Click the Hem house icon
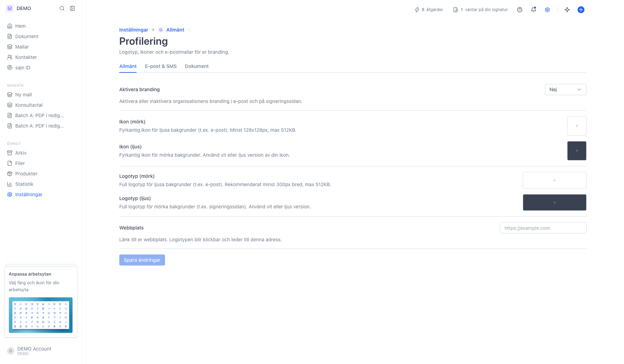This screenshot has height=364, width=624. click(10, 26)
